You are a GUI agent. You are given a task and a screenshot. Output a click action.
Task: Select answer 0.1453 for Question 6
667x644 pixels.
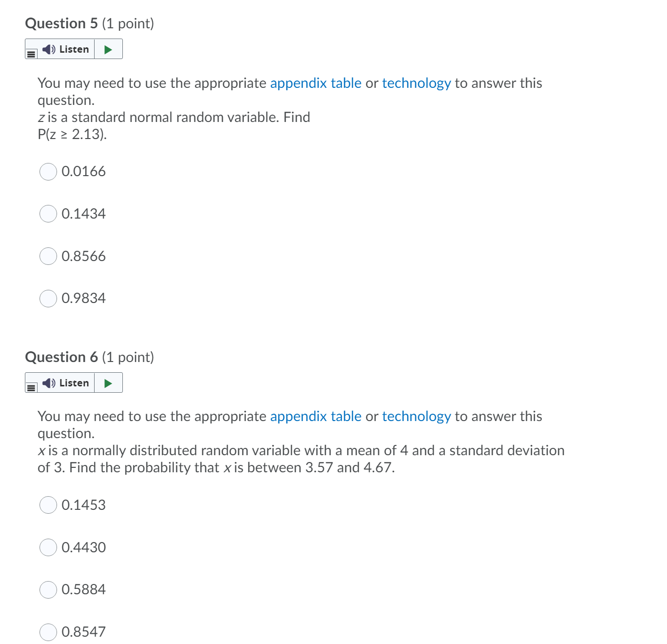(x=48, y=505)
